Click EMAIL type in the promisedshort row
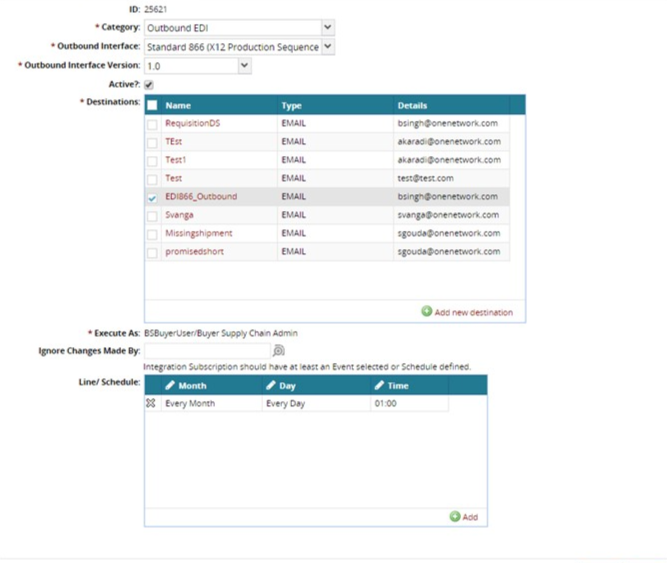Image resolution: width=667 pixels, height=563 pixels. point(294,252)
